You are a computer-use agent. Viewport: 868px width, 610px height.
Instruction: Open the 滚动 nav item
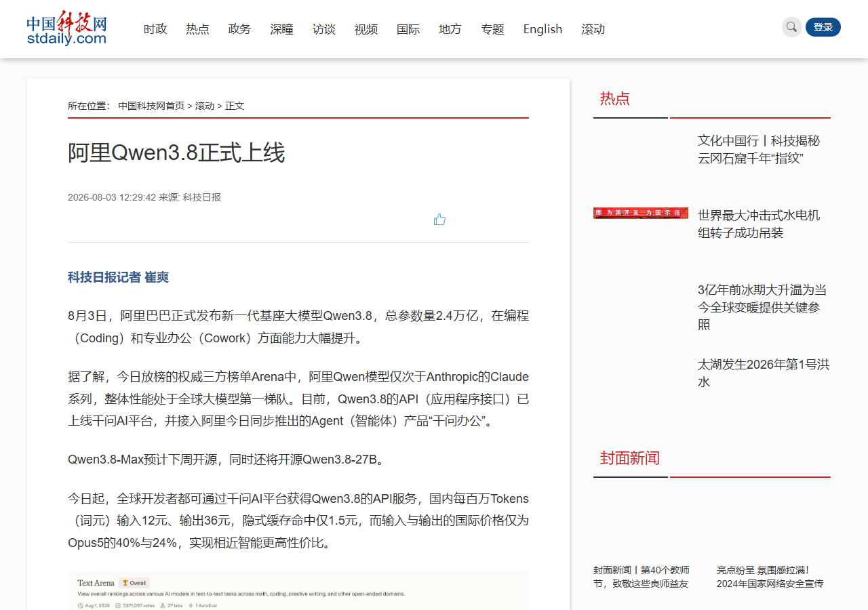click(593, 29)
